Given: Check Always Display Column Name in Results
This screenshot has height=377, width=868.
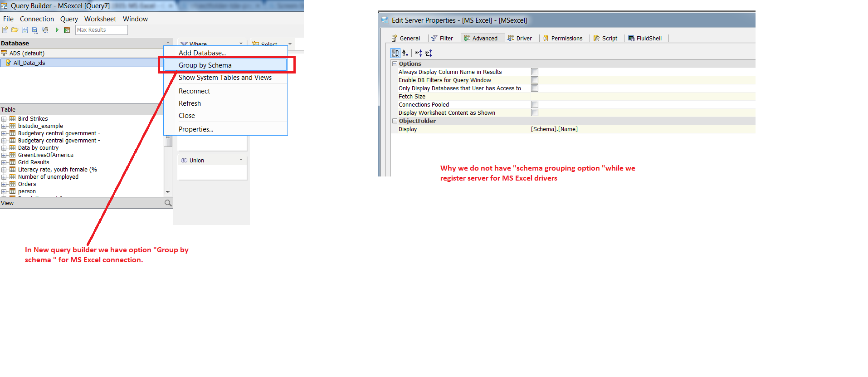Looking at the screenshot, I should (x=535, y=72).
